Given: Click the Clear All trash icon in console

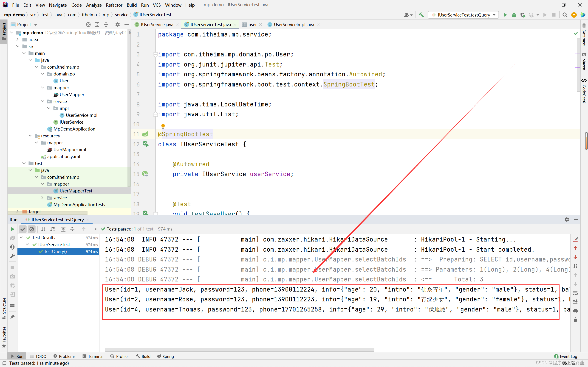Looking at the screenshot, I should (x=575, y=320).
